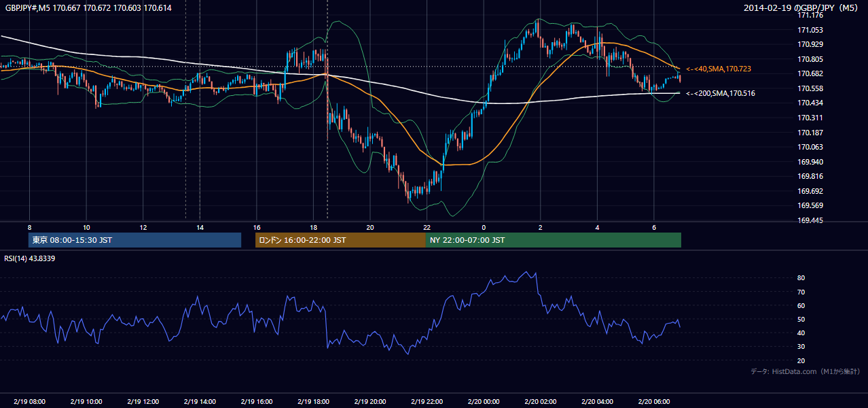
Task: Click hour label 0 under the price chart
Action: coord(484,227)
